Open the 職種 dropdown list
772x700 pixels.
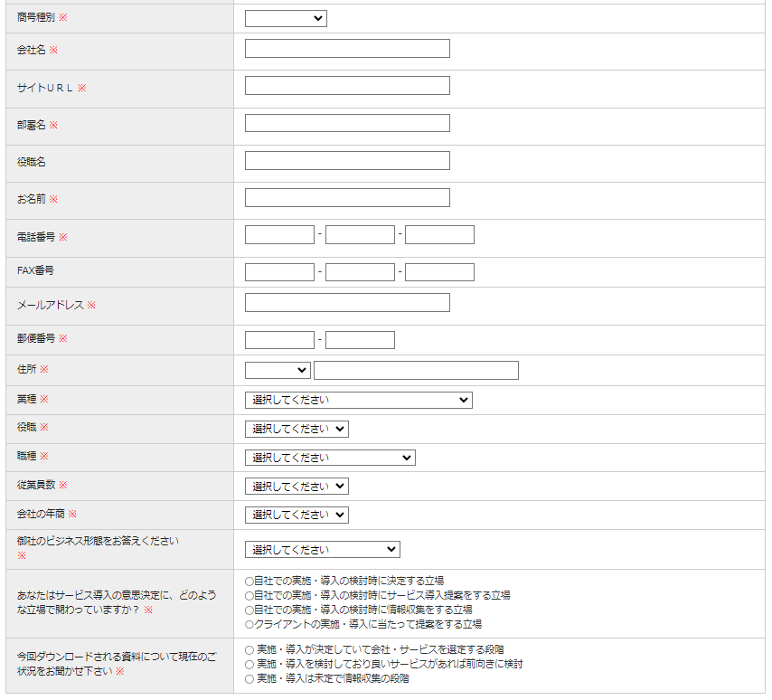click(330, 458)
